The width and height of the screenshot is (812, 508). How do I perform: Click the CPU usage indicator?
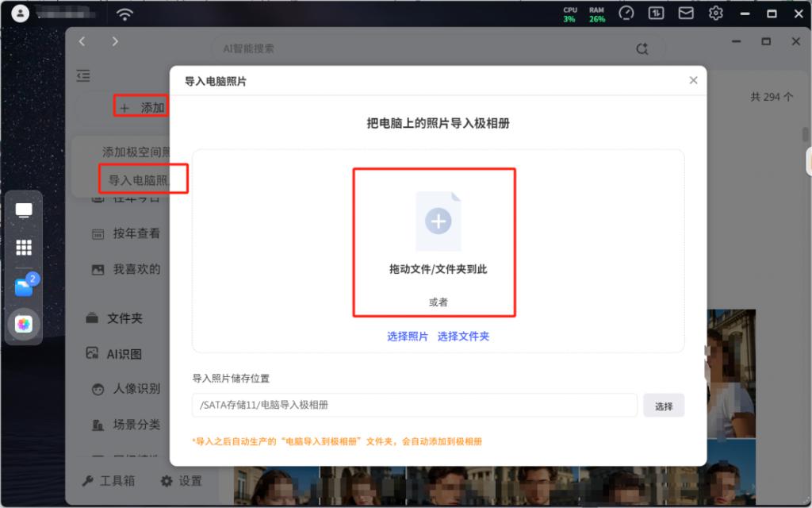[569, 14]
